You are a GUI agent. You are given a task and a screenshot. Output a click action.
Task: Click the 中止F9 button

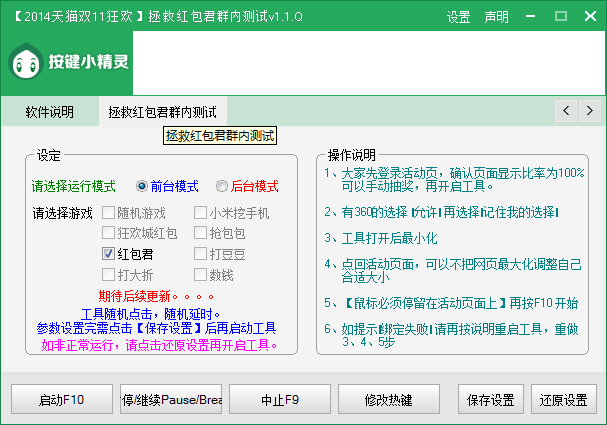pyautogui.click(x=280, y=399)
